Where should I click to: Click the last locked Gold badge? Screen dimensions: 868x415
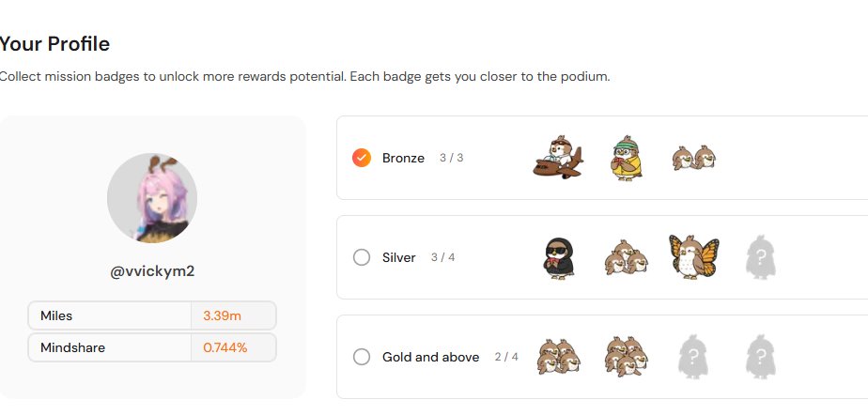(x=760, y=357)
